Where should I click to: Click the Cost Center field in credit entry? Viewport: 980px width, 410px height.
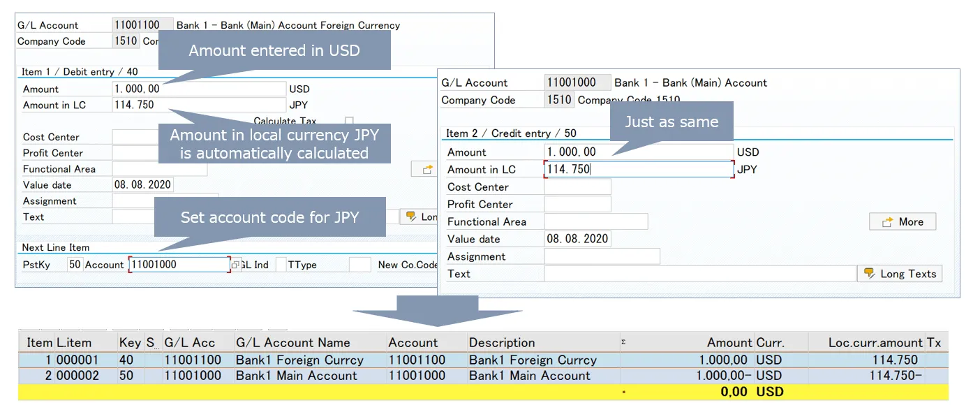577,187
